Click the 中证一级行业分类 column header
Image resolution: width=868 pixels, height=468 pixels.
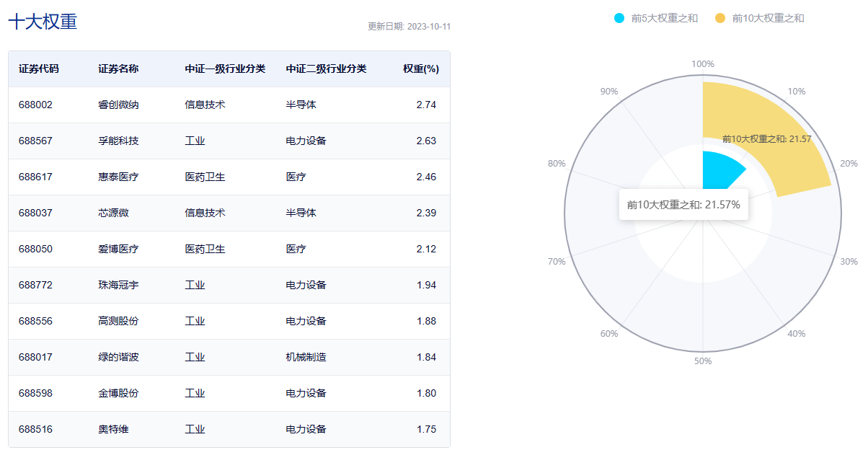[225, 69]
